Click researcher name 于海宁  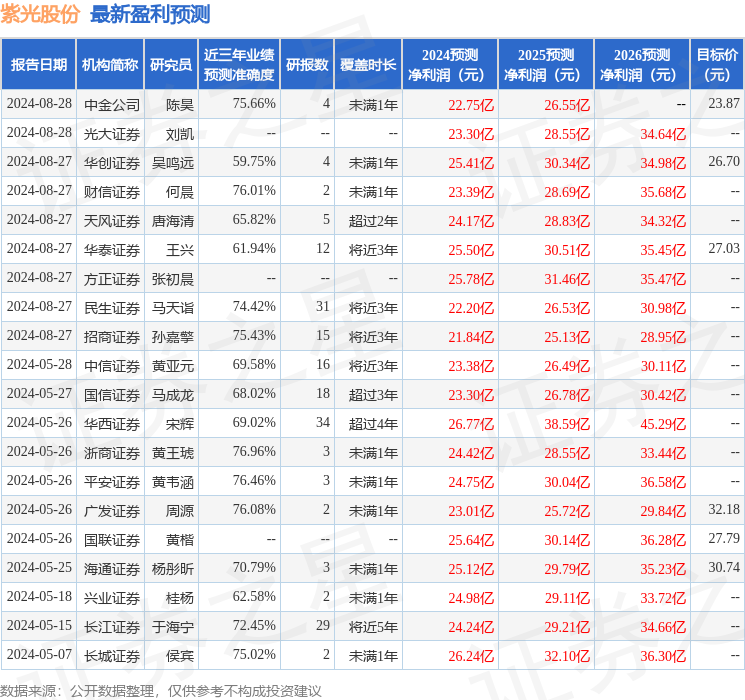(173, 627)
